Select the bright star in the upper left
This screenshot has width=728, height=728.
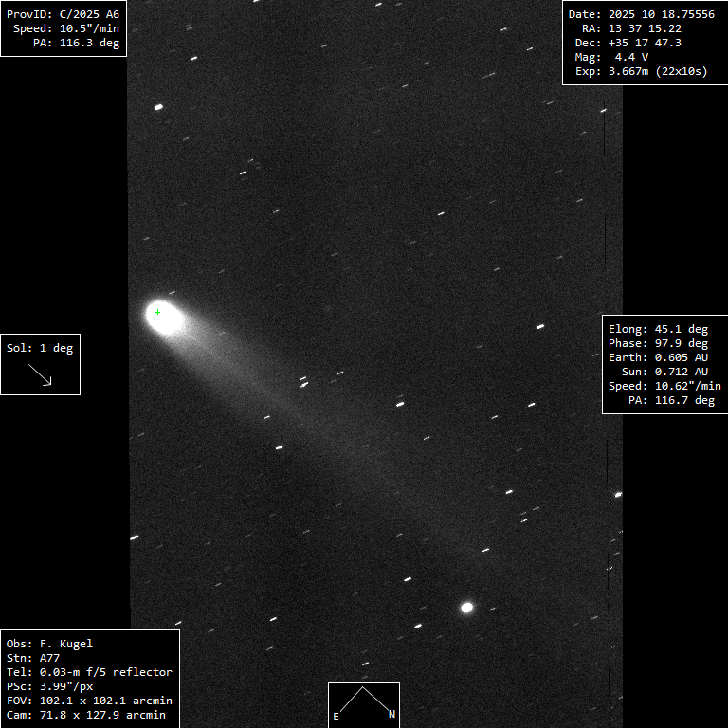(158, 107)
